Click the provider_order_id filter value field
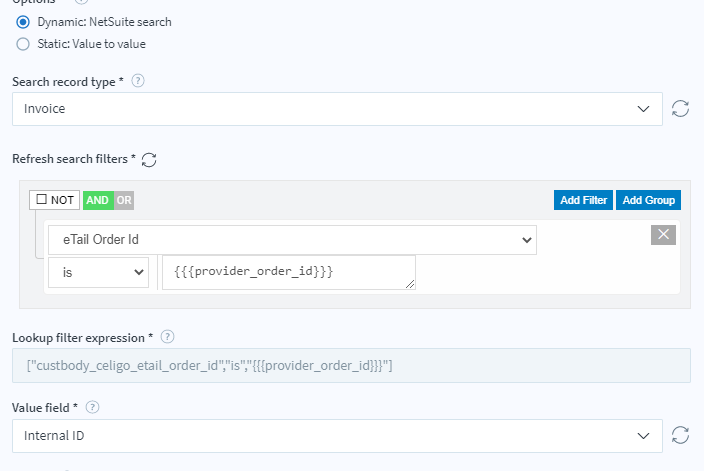704x471 pixels. tap(289, 272)
